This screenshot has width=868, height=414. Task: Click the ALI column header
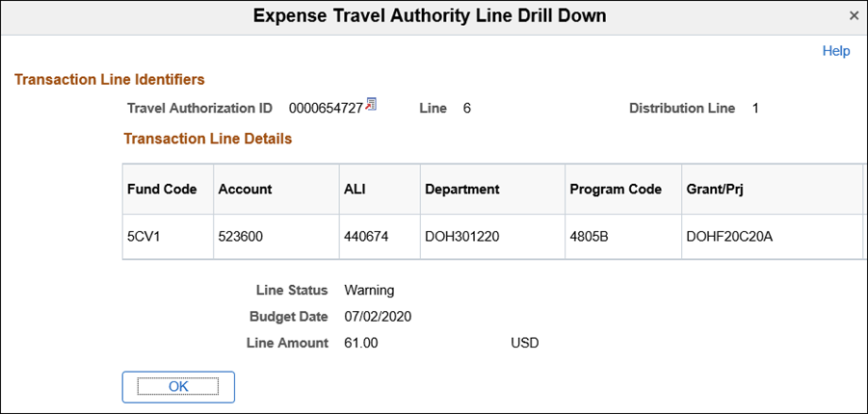[x=355, y=190]
